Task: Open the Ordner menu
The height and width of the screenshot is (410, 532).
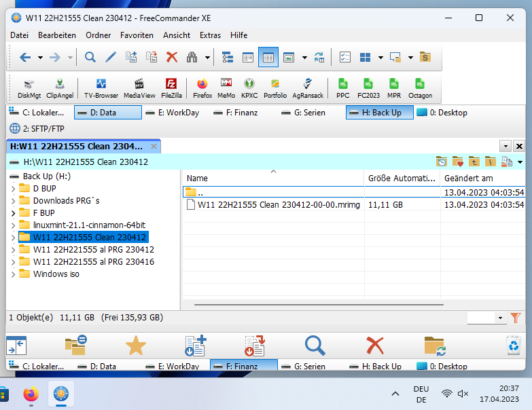Action: [98, 35]
